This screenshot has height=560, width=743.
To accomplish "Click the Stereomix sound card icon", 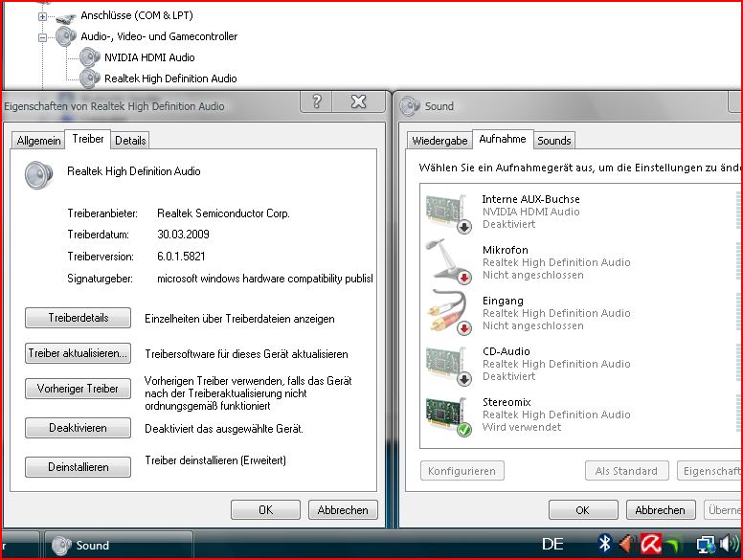I will (x=448, y=416).
